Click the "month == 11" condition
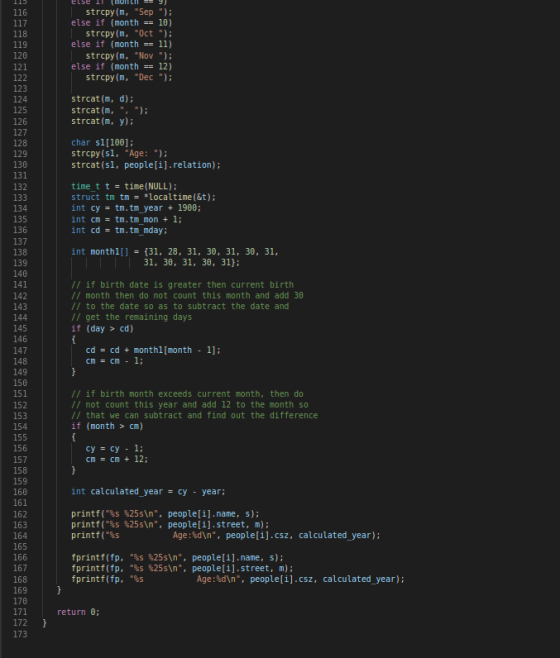 click(x=141, y=44)
